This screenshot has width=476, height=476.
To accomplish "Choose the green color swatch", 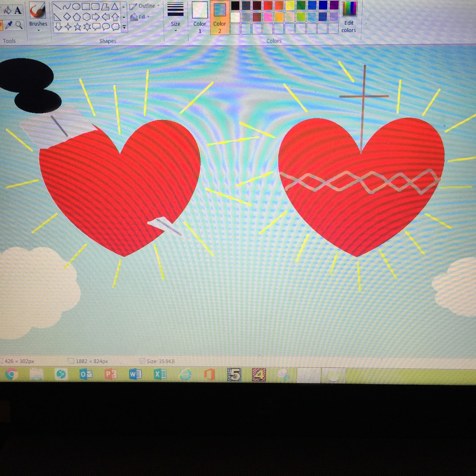I will (x=301, y=5).
